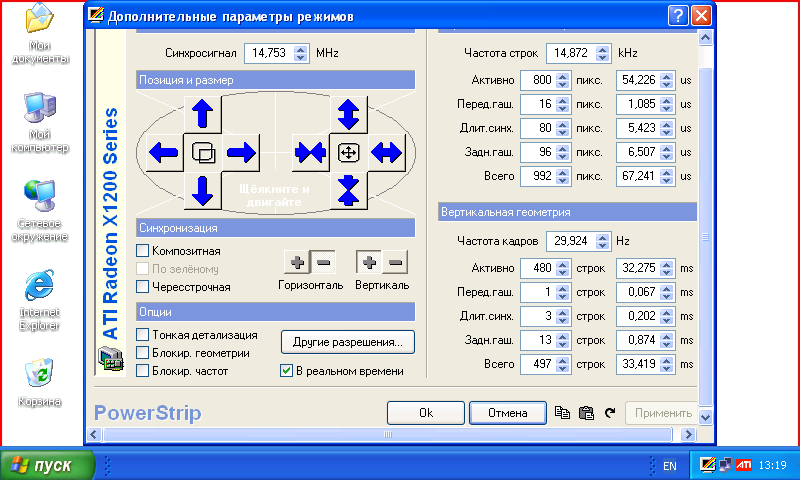This screenshot has width=800, height=480.
Task: Toggle horizontal sync polarity plus button
Action: click(297, 263)
